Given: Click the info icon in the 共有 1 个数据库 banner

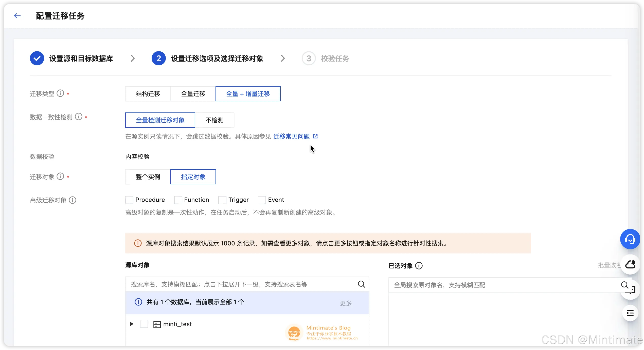Looking at the screenshot, I should [x=138, y=302].
